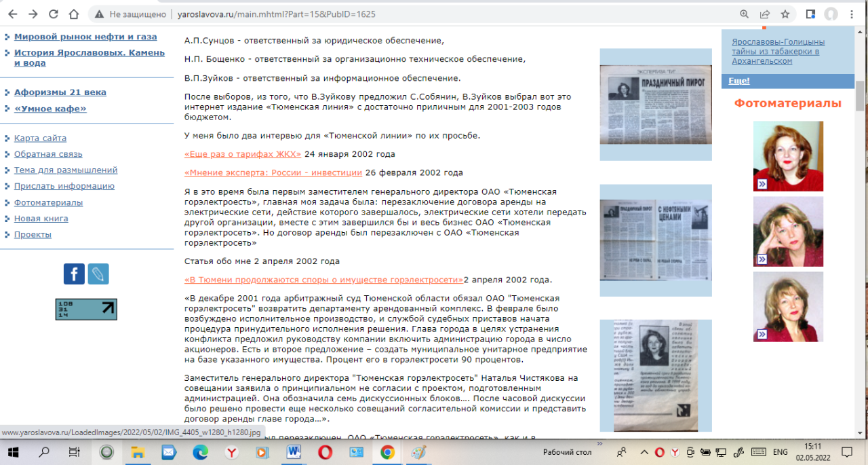Click the not-secure warning icon

(100, 14)
